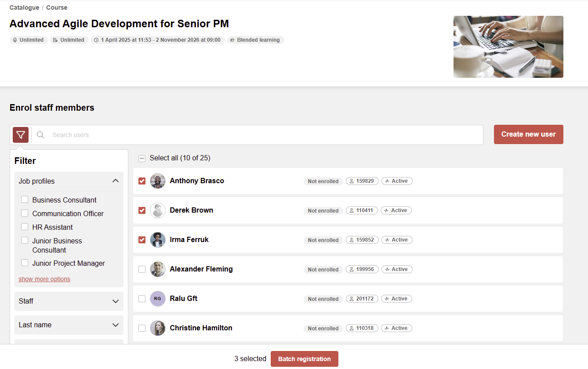The width and height of the screenshot is (588, 369).
Task: Toggle the Select all checkbox
Action: [x=142, y=158]
